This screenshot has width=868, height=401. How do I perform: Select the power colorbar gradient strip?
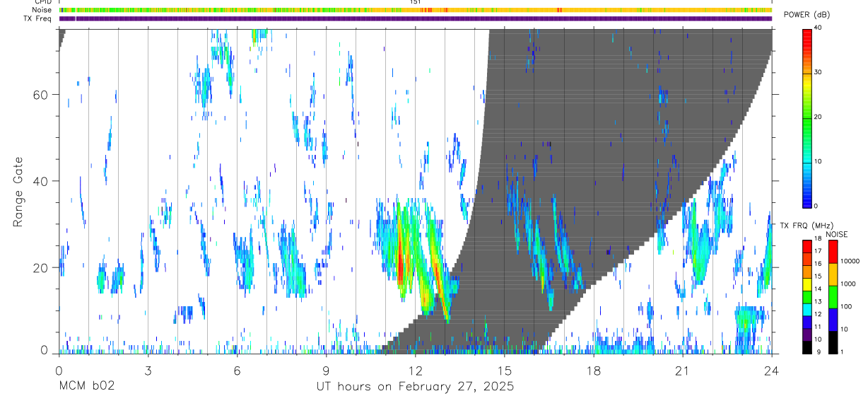(x=807, y=117)
